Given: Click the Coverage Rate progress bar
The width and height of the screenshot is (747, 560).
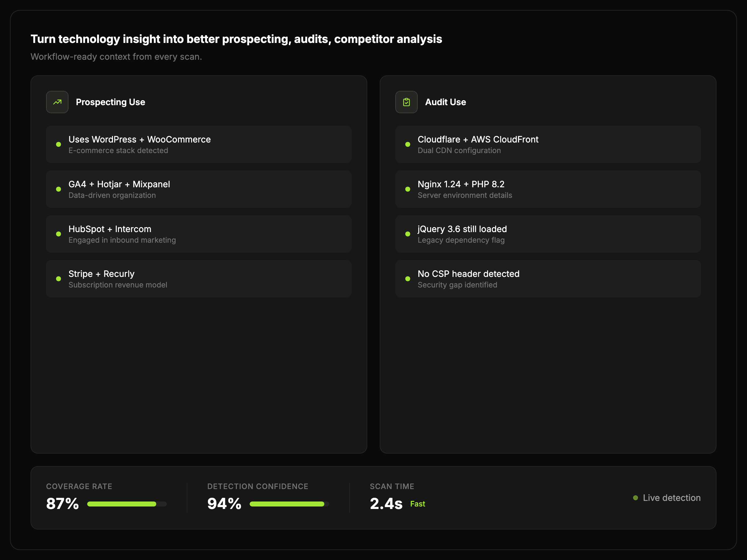Looking at the screenshot, I should [x=127, y=504].
